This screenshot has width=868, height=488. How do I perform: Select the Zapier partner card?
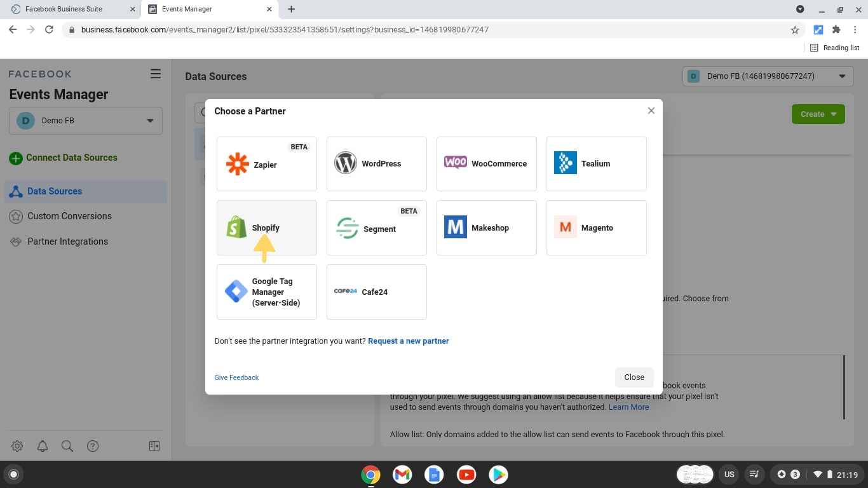[x=267, y=164]
